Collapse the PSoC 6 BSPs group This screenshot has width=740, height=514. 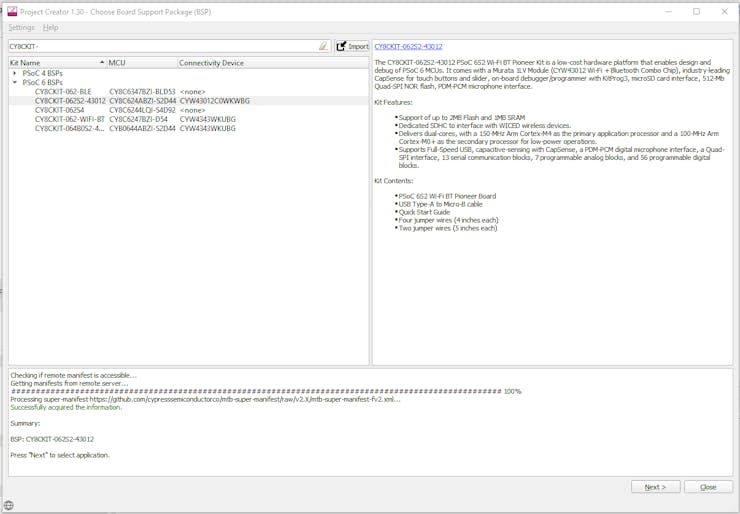pyautogui.click(x=15, y=82)
